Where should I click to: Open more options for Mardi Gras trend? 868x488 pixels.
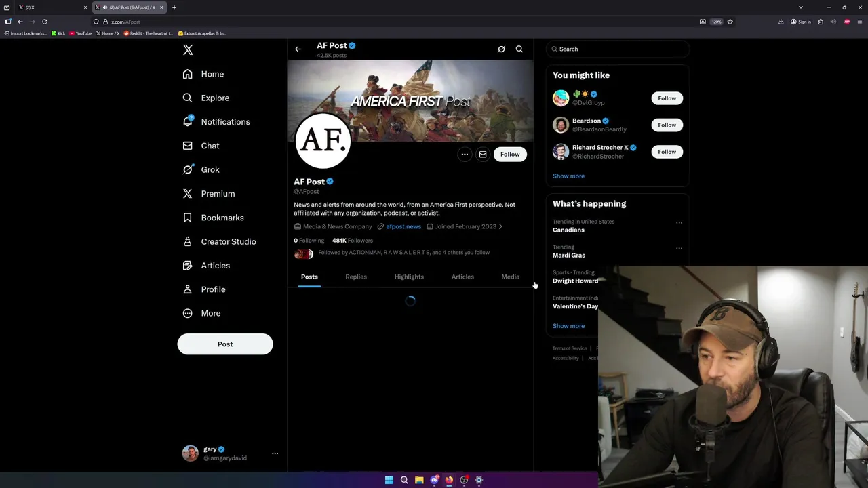679,248
